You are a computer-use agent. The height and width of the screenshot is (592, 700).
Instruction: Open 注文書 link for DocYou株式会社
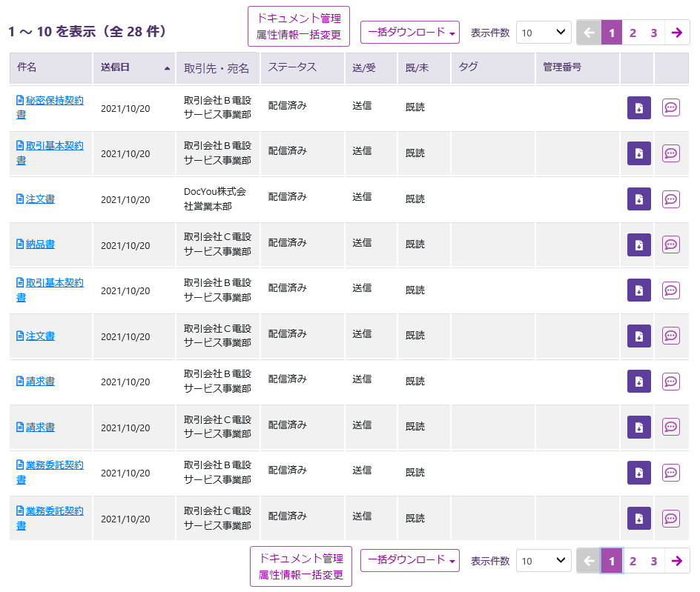click(x=40, y=199)
